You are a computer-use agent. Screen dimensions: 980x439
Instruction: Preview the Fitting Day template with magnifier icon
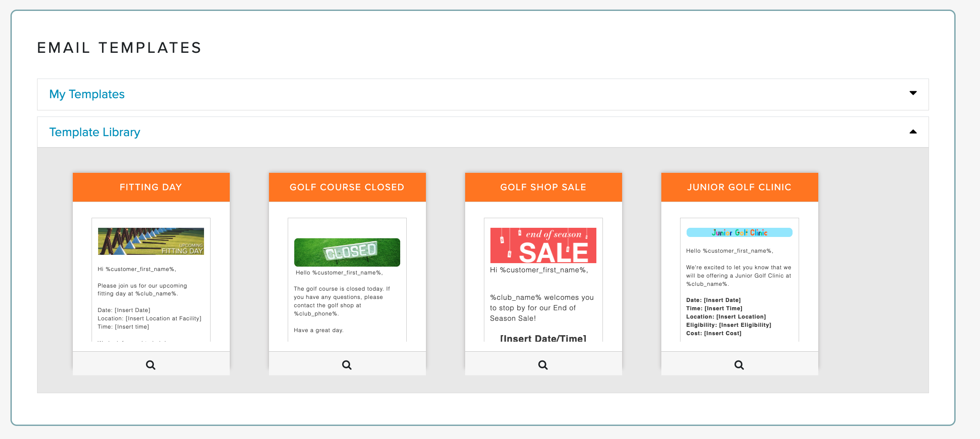[151, 365]
